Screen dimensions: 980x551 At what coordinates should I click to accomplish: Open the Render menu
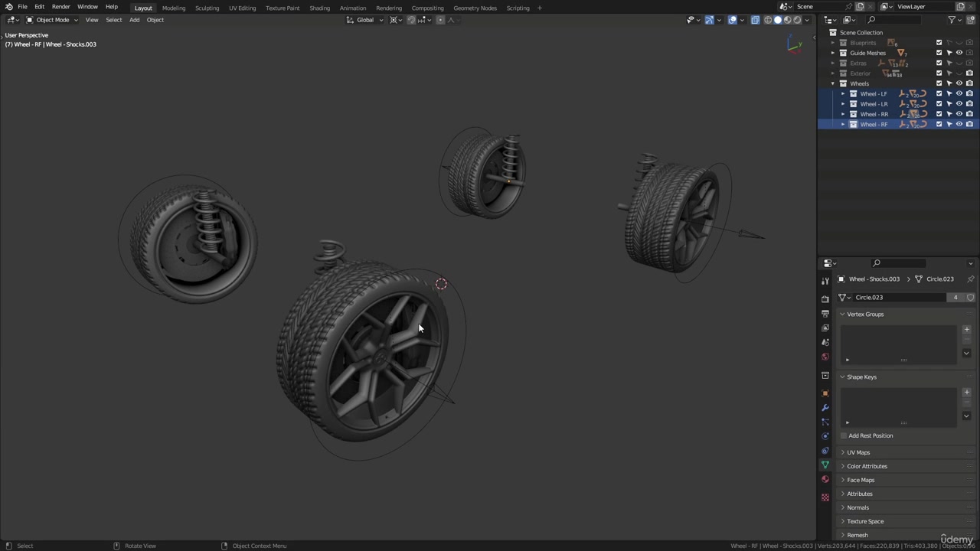[x=60, y=7]
